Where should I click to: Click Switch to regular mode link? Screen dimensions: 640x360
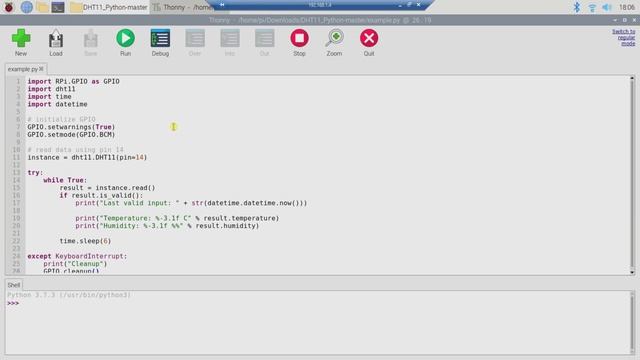623,38
